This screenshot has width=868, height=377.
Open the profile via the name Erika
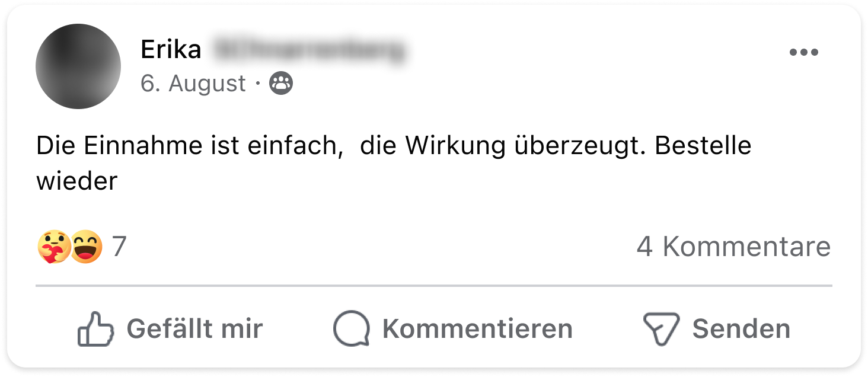click(171, 50)
